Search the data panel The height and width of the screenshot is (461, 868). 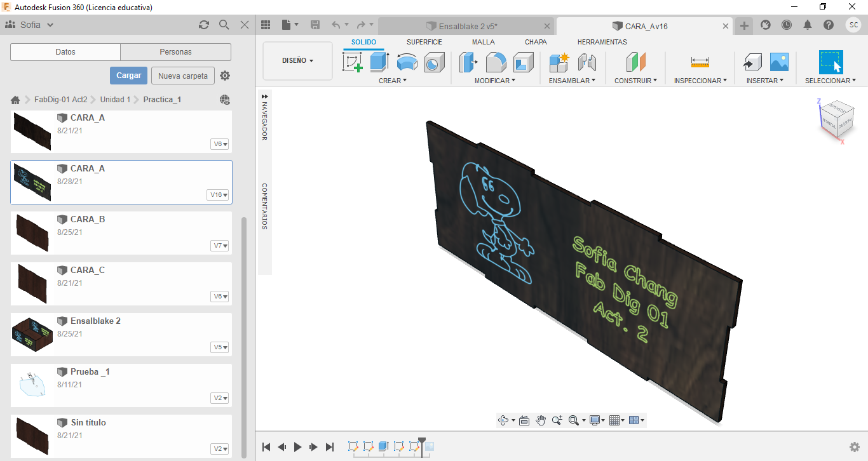pos(224,25)
